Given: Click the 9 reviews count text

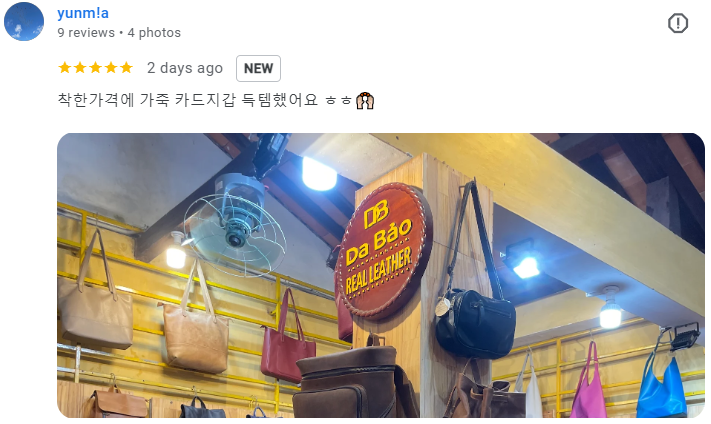Looking at the screenshot, I should coord(86,33).
